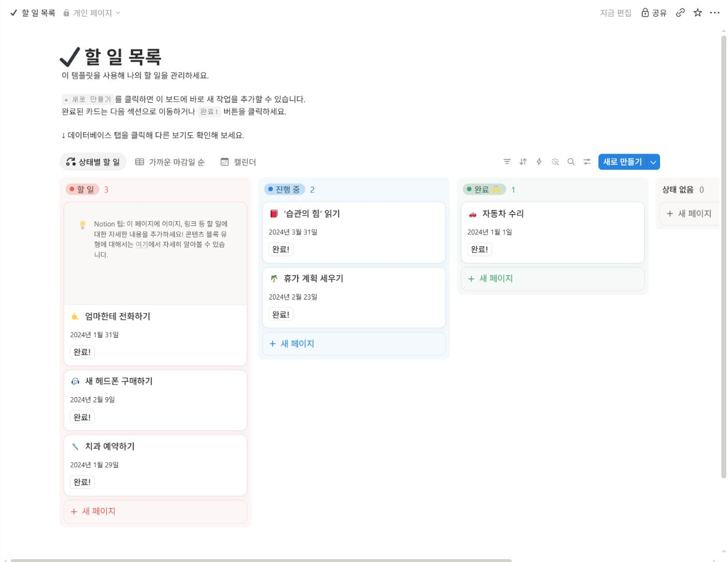The image size is (728, 562).
Task: Open the '습관의 힘' 읽기 card title
Action: coord(312,214)
